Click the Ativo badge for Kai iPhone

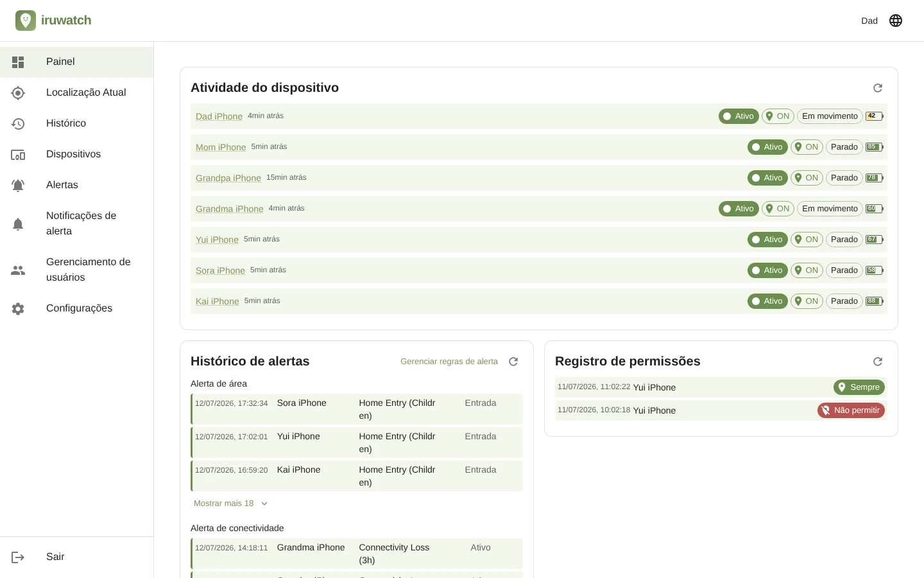pos(767,301)
